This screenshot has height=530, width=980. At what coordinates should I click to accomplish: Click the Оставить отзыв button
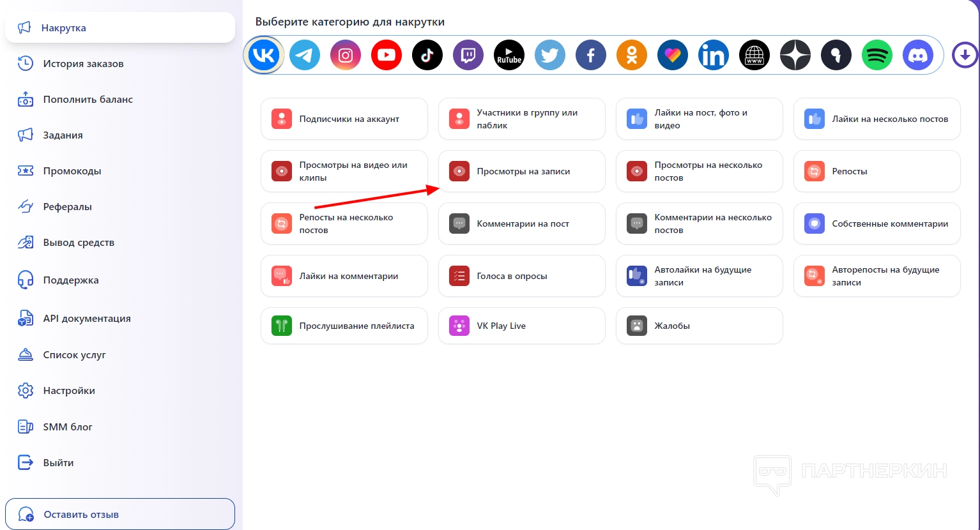[120, 514]
